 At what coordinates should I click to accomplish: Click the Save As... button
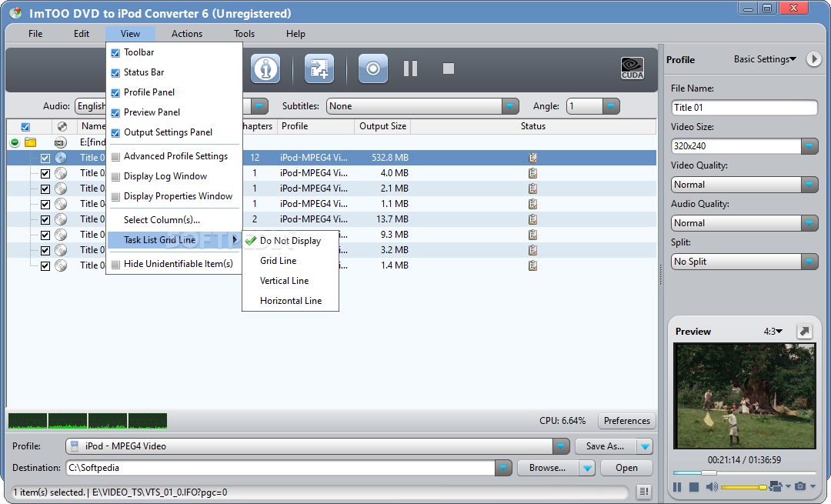click(605, 446)
